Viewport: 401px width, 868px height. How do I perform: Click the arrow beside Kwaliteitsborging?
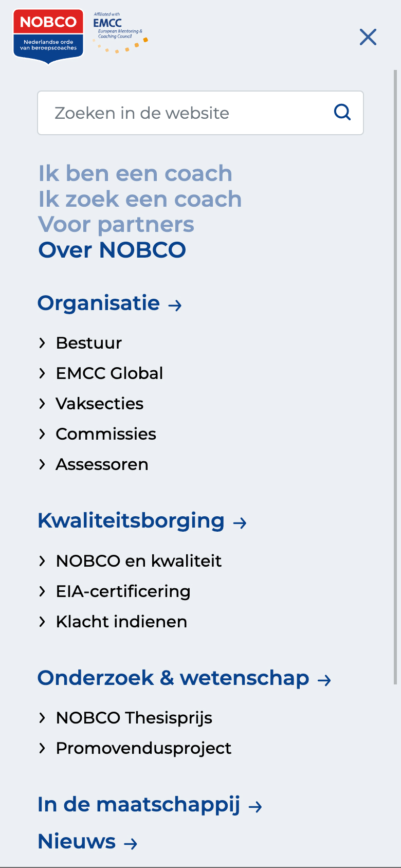tap(240, 523)
